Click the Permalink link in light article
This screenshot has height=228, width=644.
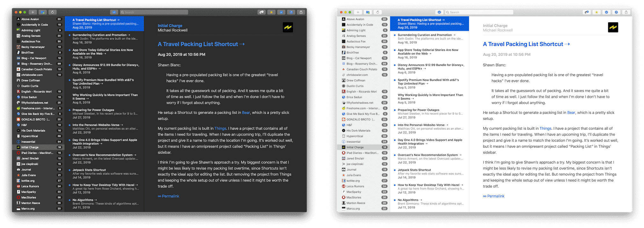point(494,196)
